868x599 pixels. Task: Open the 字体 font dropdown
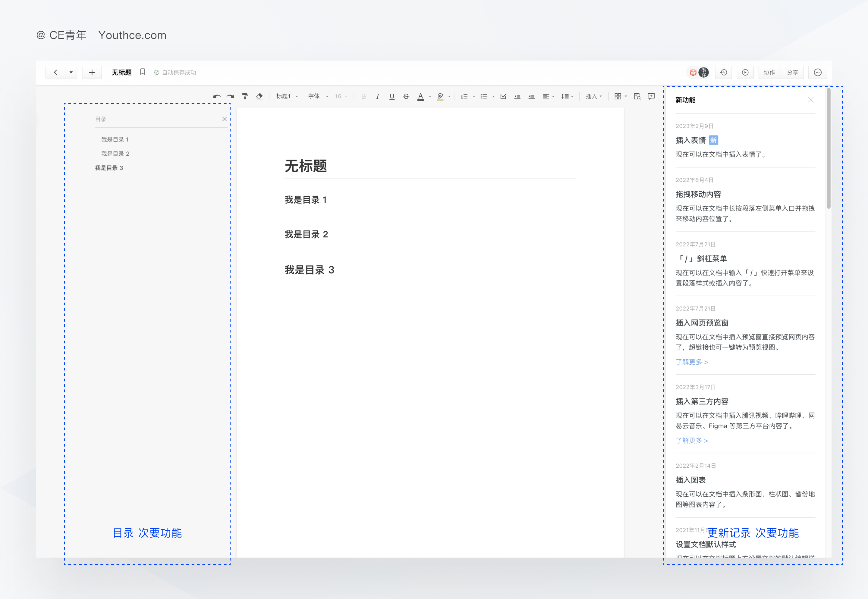318,96
